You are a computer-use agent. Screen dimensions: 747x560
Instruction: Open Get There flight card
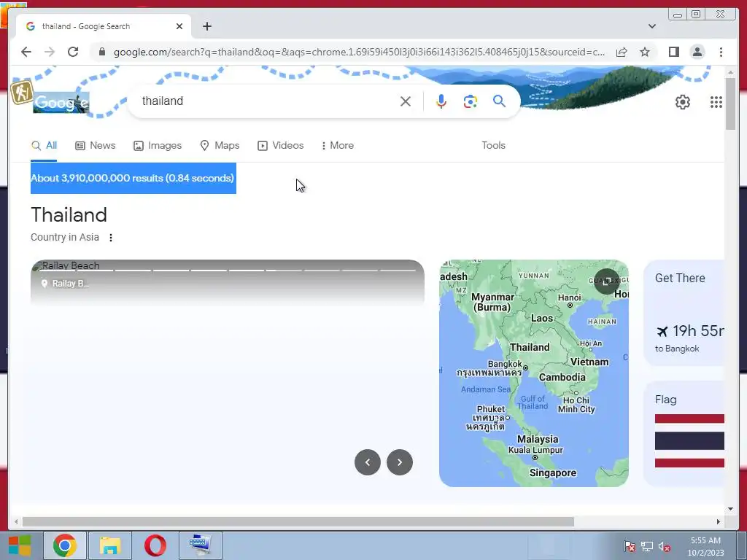click(684, 313)
